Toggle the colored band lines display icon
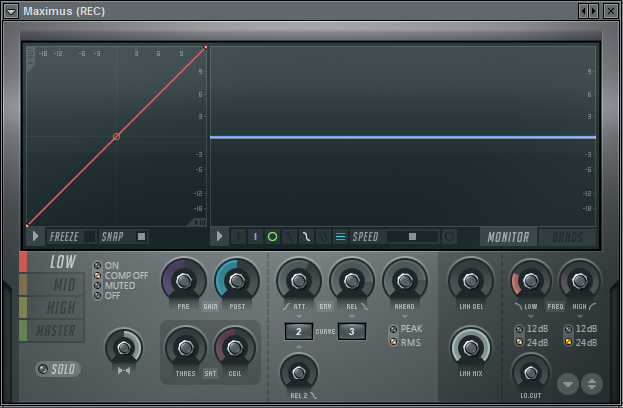Viewport: 623px width, 408px height. coord(341,237)
